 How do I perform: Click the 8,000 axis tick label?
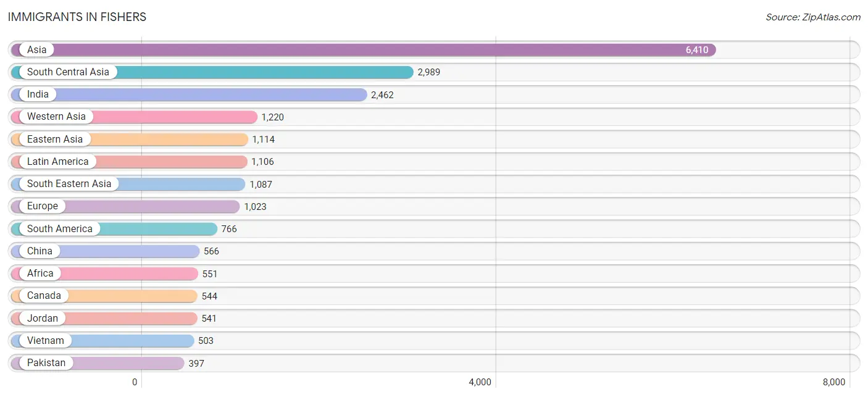(834, 382)
